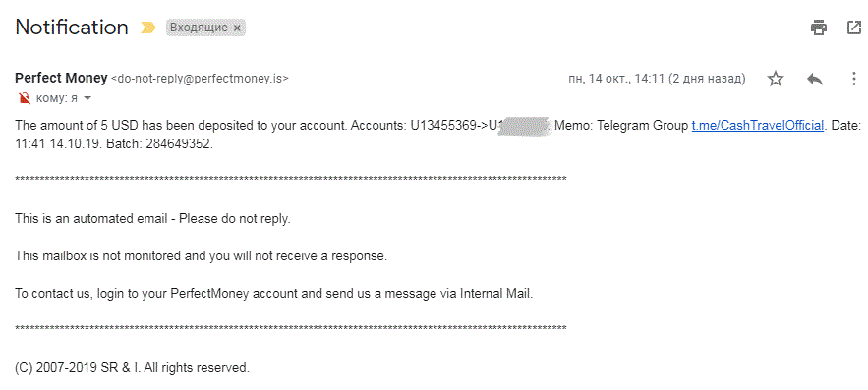The image size is (868, 390).
Task: Open message in new window icon
Action: (x=854, y=28)
